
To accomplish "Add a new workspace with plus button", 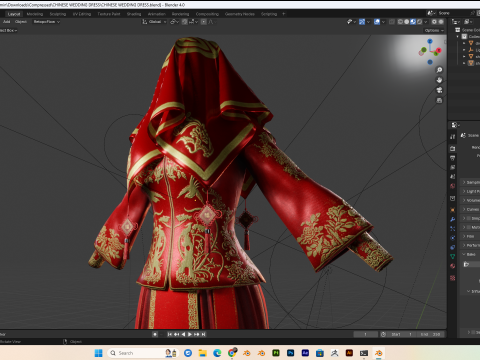I will [x=284, y=14].
